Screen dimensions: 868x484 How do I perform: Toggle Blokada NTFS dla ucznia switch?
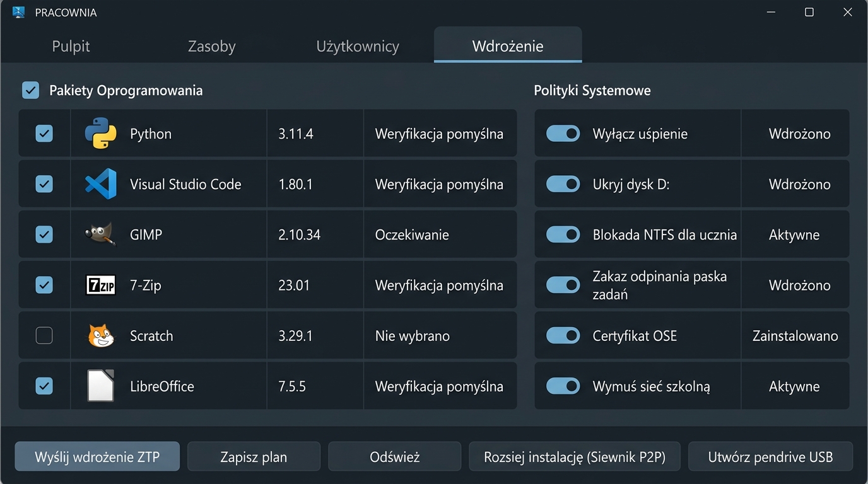[x=563, y=234]
